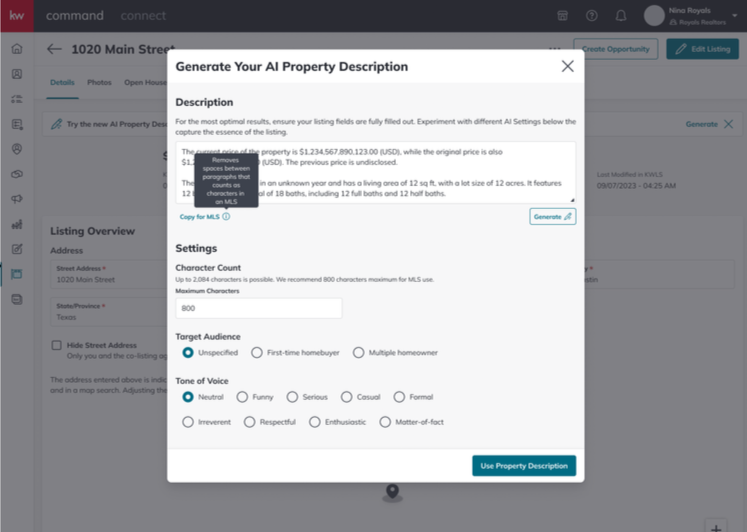
Task: Click the back arrow beside 1020 Main Street
Action: tap(54, 49)
